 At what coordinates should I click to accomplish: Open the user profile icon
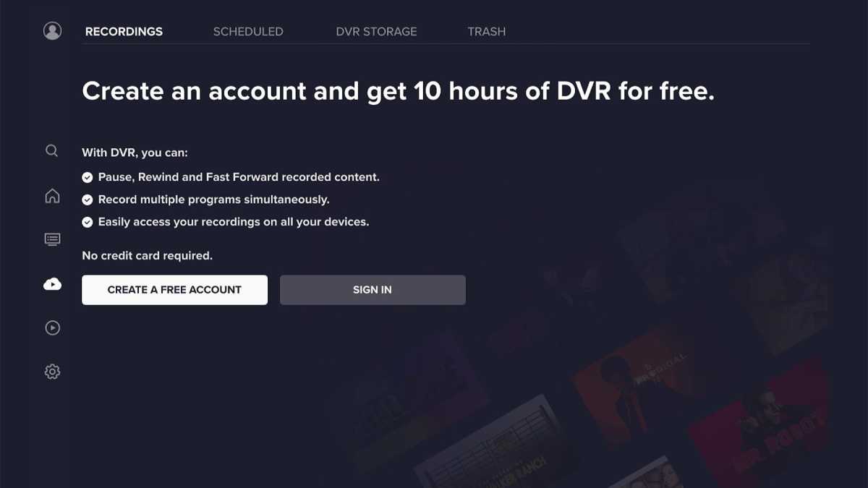pyautogui.click(x=52, y=31)
